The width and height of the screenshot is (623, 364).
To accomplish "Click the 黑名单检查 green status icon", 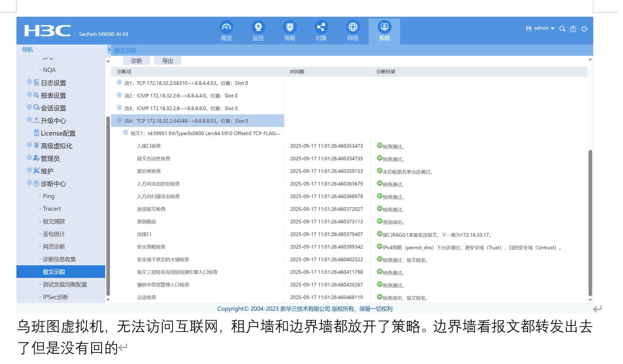I will [379, 170].
